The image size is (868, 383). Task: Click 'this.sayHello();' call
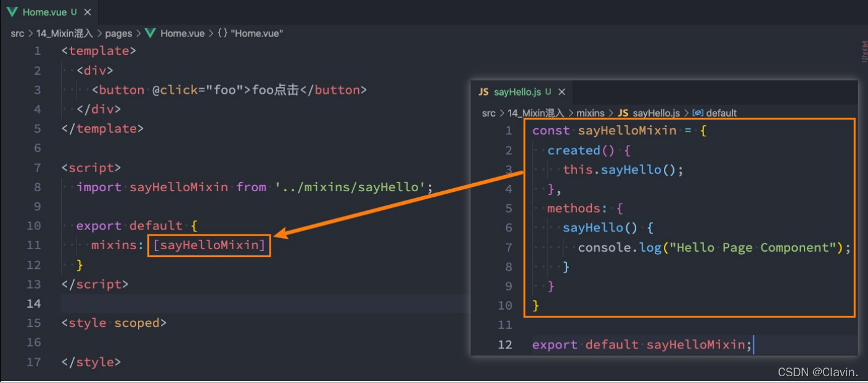(x=624, y=170)
